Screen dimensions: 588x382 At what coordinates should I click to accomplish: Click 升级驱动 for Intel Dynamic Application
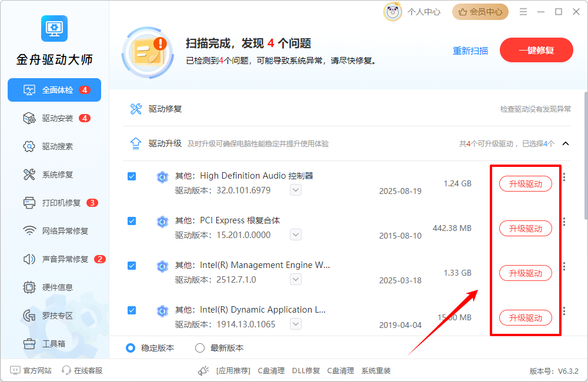tap(525, 317)
